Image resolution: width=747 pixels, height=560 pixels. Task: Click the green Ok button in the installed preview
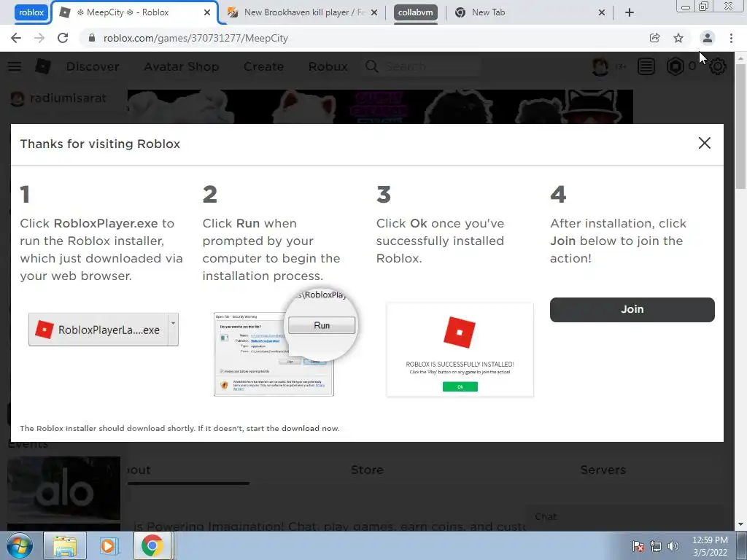[x=460, y=386]
